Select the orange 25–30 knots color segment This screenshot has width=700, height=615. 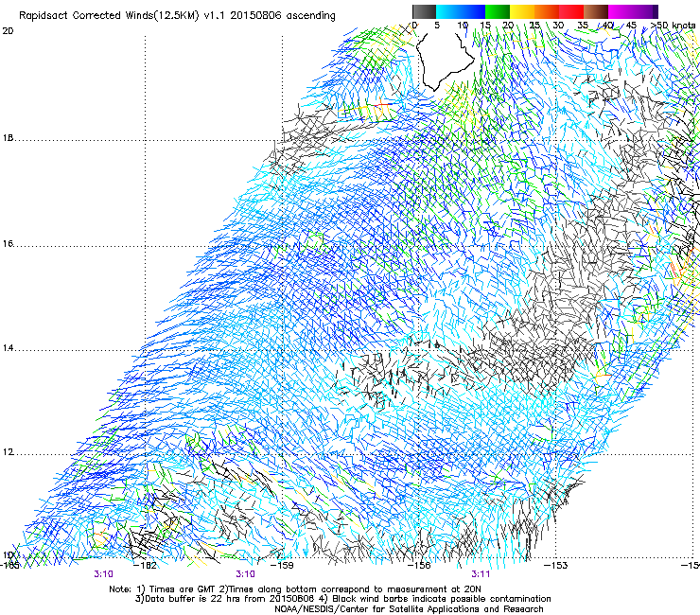[547, 11]
